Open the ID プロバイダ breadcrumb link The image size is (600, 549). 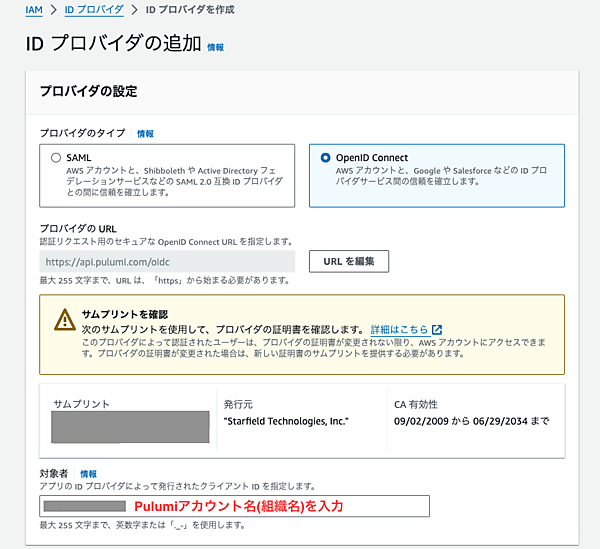point(95,10)
